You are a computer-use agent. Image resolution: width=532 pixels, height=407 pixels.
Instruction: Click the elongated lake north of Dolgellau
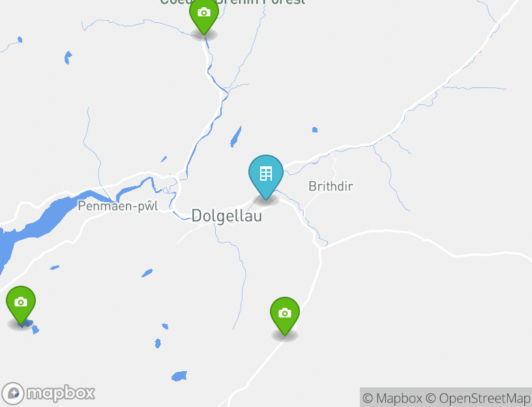coord(236,137)
